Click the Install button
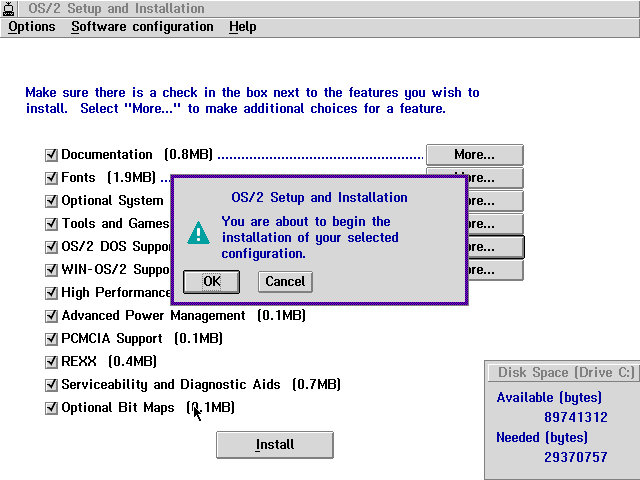 coord(275,444)
